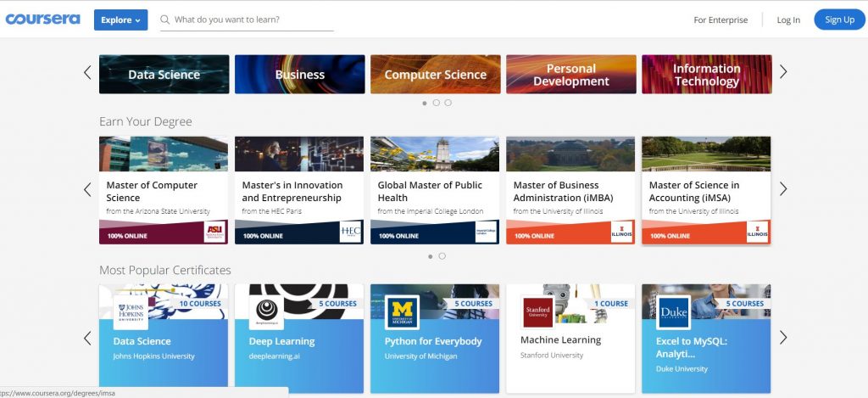
Task: Click 'from the Arizona State University' text
Action: coord(159,211)
